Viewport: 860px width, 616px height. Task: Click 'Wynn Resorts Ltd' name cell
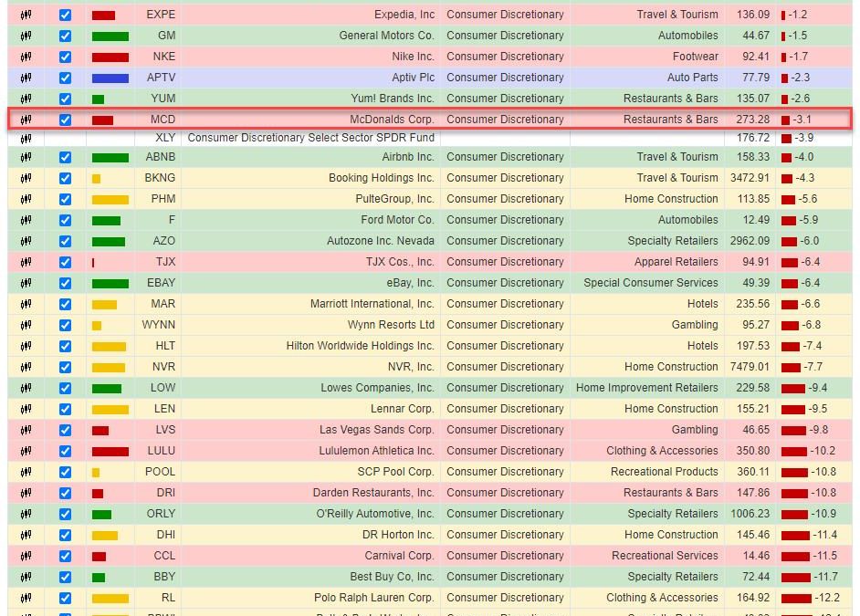pyautogui.click(x=391, y=325)
